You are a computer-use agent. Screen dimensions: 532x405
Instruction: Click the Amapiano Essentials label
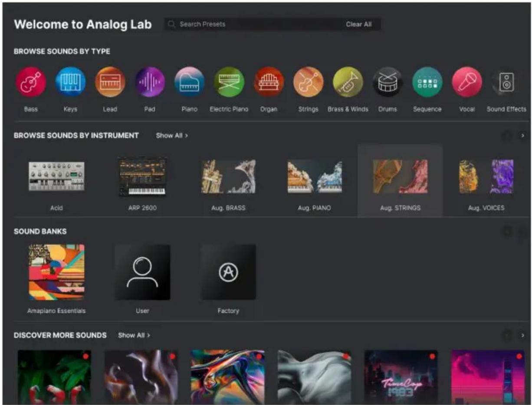coord(56,311)
